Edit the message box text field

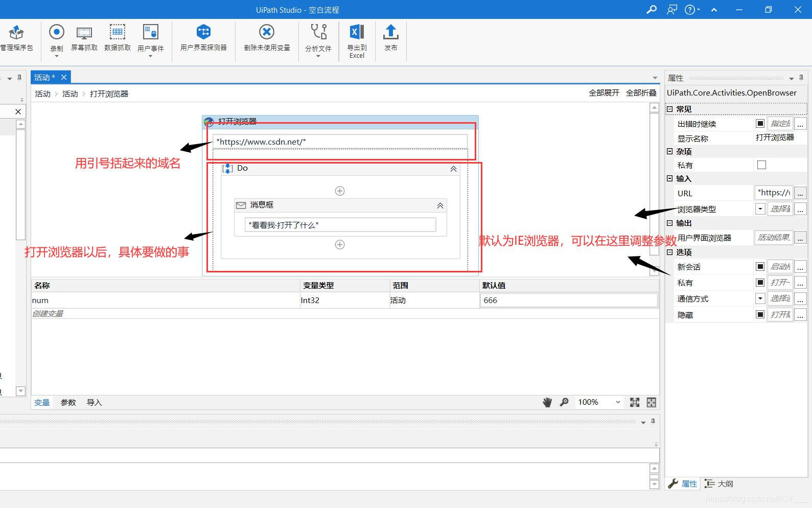point(340,225)
